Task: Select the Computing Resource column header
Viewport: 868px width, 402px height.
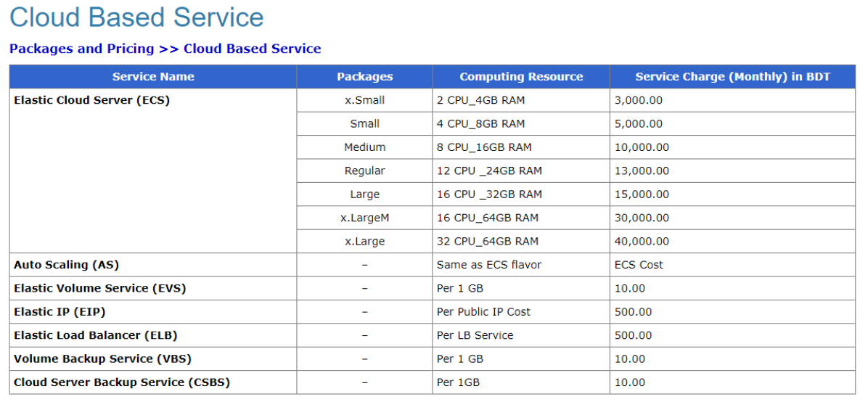Action: [x=521, y=77]
